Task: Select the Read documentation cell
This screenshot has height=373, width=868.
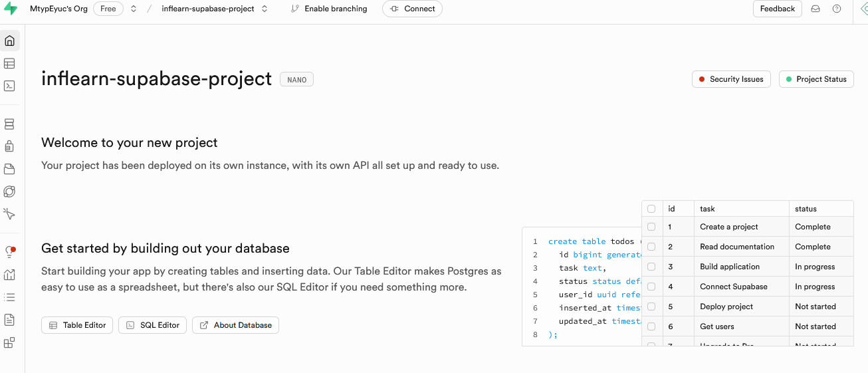Action: pyautogui.click(x=742, y=247)
